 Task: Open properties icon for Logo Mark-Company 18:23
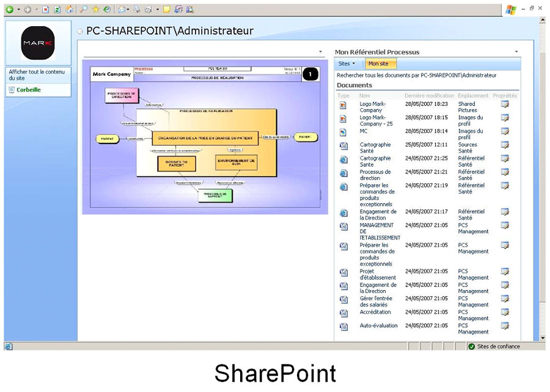tap(505, 104)
